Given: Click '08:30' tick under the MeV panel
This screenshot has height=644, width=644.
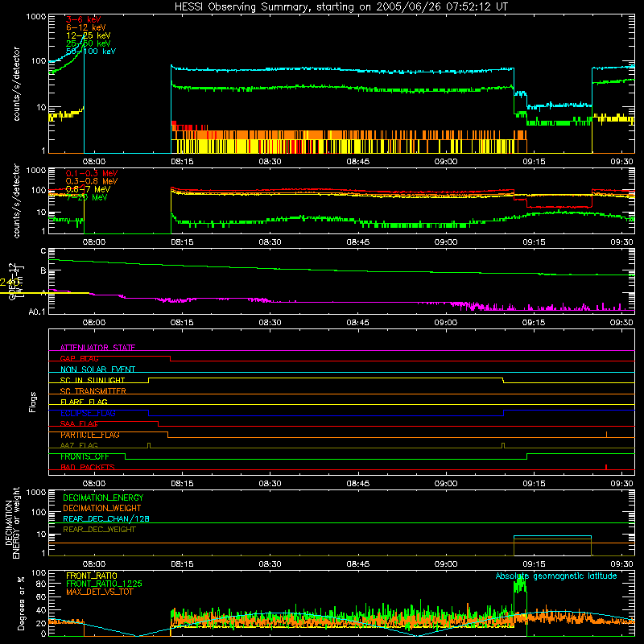Looking at the screenshot, I should pyautogui.click(x=270, y=242).
